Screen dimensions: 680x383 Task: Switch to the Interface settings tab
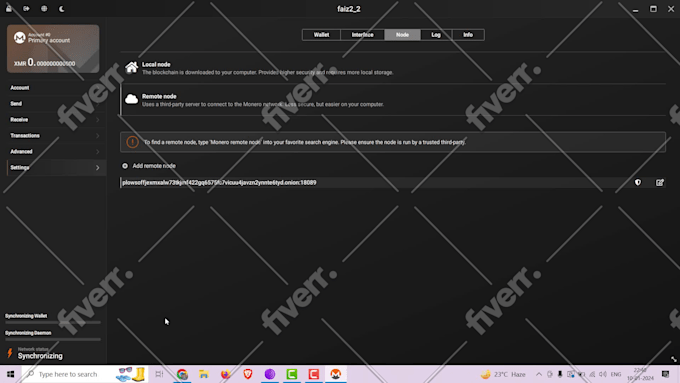363,35
